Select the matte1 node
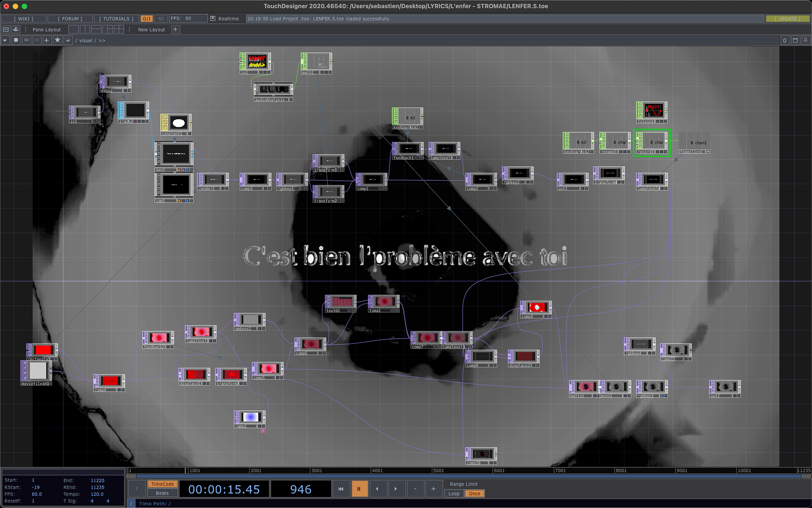 point(584,389)
